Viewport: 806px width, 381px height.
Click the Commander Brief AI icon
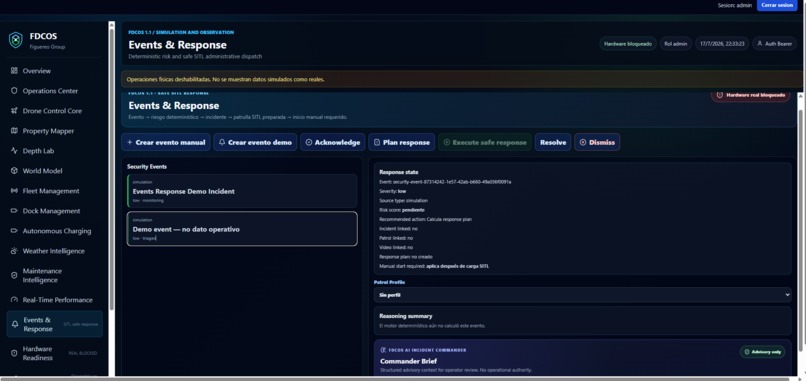click(x=383, y=350)
